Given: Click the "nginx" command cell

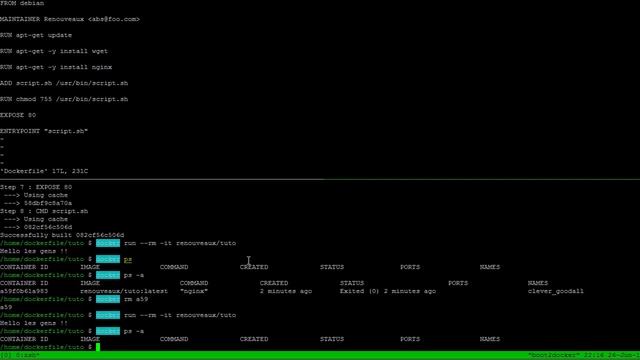Looking at the screenshot, I should (194, 291).
